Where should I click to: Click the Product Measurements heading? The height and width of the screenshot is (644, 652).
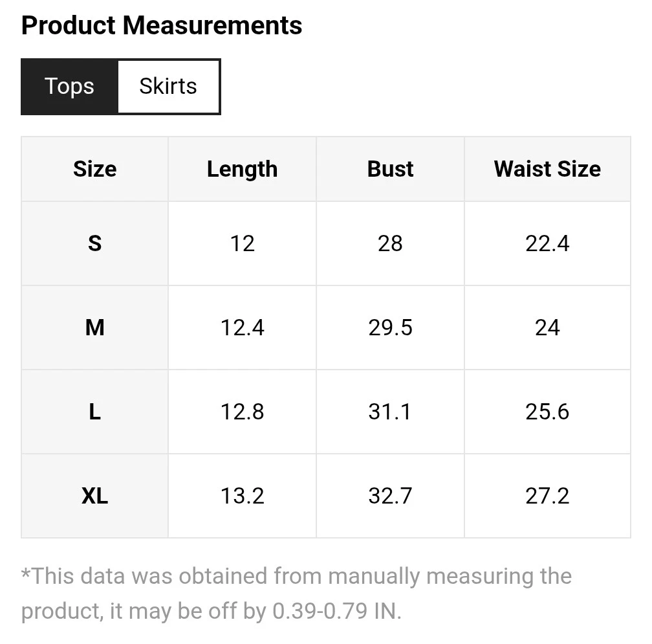click(162, 25)
